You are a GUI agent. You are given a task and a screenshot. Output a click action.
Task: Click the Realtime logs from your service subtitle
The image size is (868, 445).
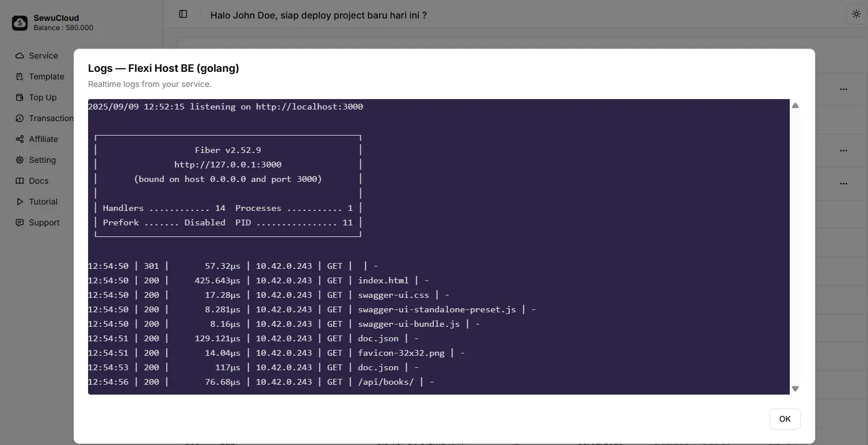149,84
